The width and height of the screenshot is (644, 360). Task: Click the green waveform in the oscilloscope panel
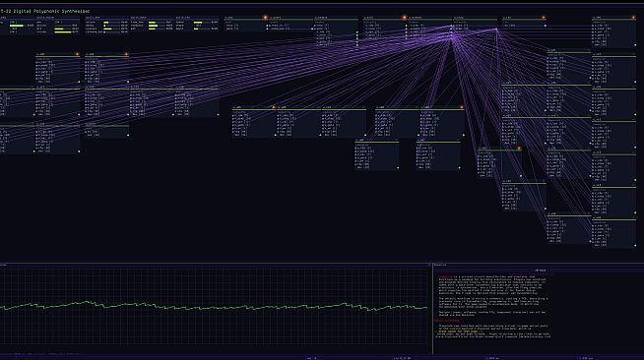point(214,306)
